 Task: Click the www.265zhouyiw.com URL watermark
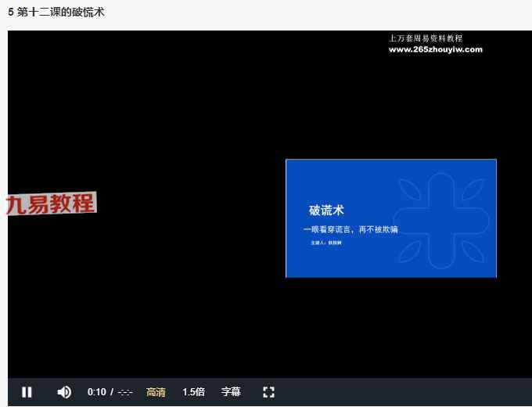click(435, 49)
